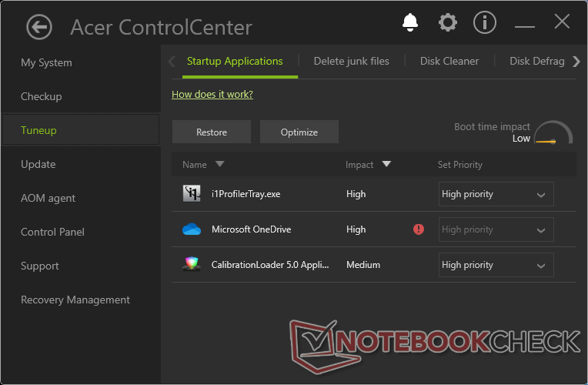Select the CalibrationLoader 5.0 Appli... row name

(270, 265)
